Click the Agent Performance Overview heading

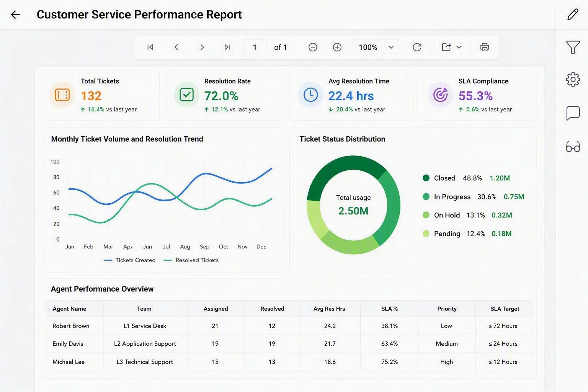click(102, 289)
